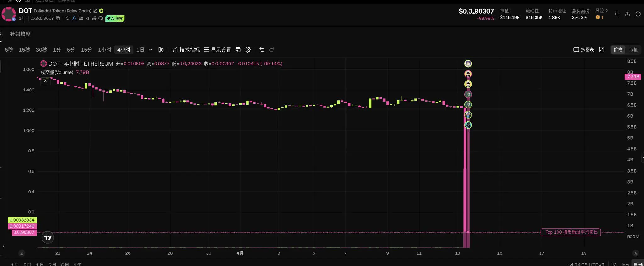Expand the right side panel arrow
The height and width of the screenshot is (266, 644).
pos(643,157)
